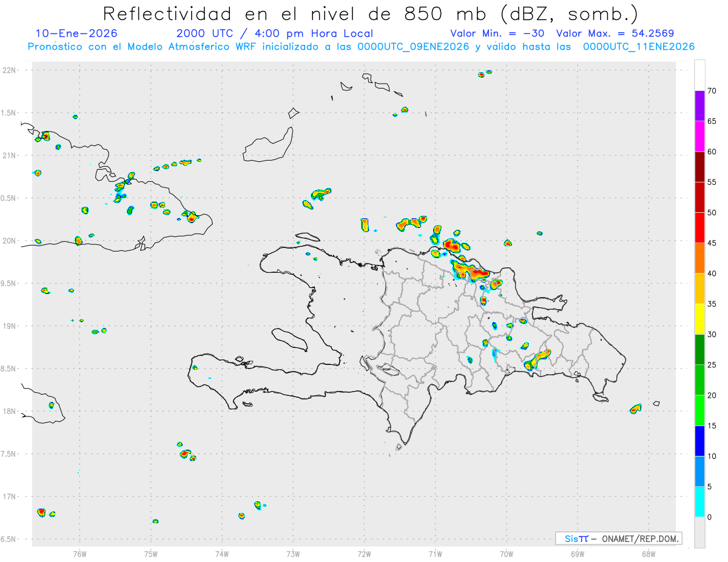The height and width of the screenshot is (562, 728).
Task: Click the '5' color bar scale label
Action: pos(709,487)
